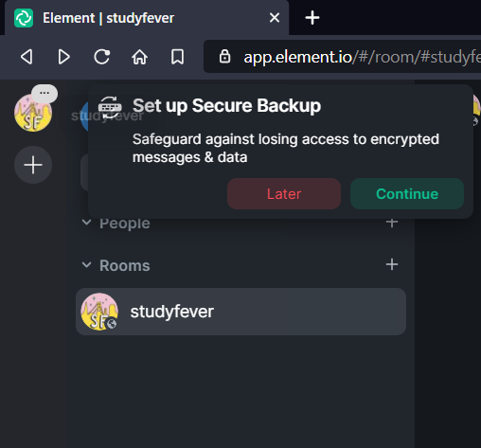
Task: Open the user avatar menu
Action: coord(33,114)
